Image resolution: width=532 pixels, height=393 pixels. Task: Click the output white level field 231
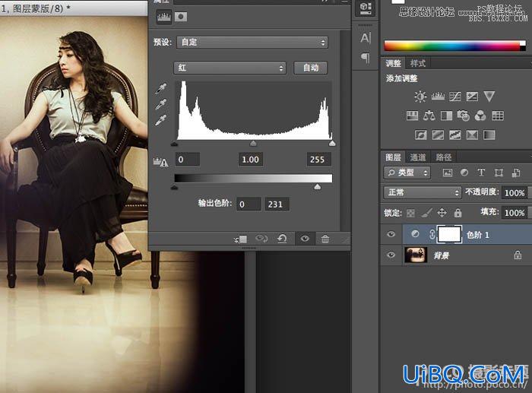(x=277, y=204)
